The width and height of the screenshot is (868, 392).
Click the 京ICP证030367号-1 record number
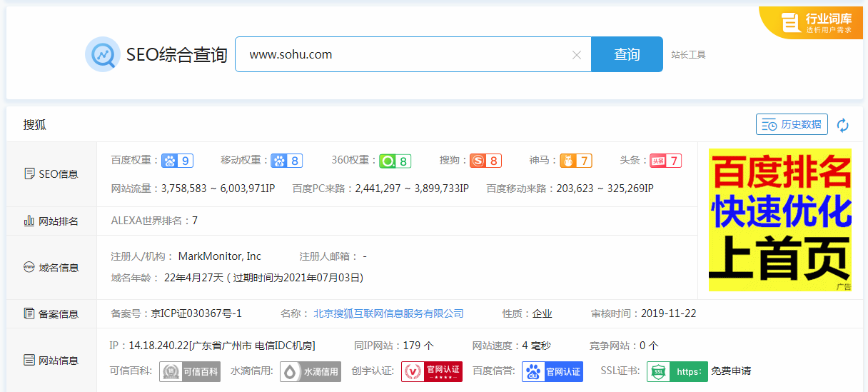(196, 313)
